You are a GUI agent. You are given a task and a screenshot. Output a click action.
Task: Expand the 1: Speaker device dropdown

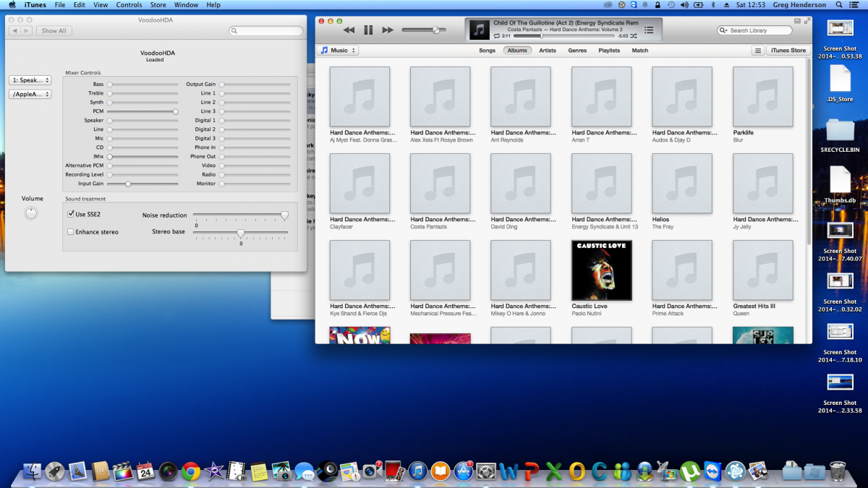[x=30, y=80]
